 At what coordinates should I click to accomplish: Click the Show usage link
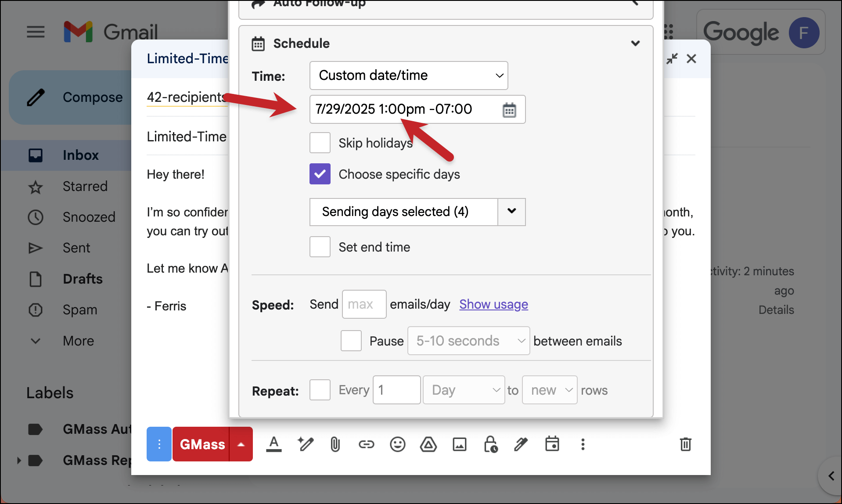click(x=493, y=304)
